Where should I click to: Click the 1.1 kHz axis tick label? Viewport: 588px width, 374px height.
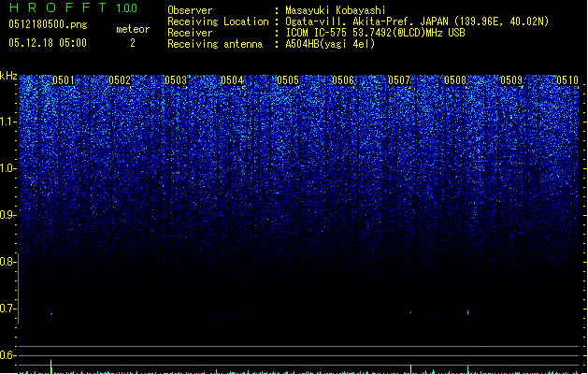(7, 122)
